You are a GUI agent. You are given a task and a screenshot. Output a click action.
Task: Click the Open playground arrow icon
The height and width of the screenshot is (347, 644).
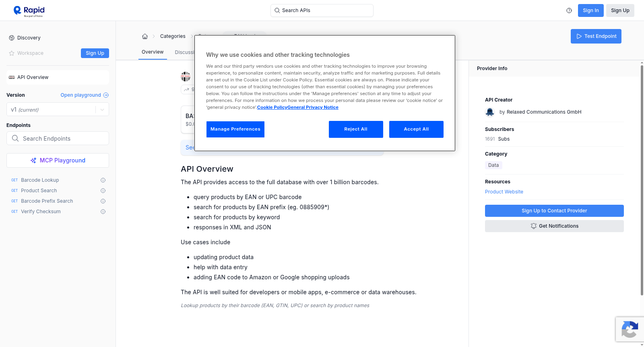tap(106, 95)
